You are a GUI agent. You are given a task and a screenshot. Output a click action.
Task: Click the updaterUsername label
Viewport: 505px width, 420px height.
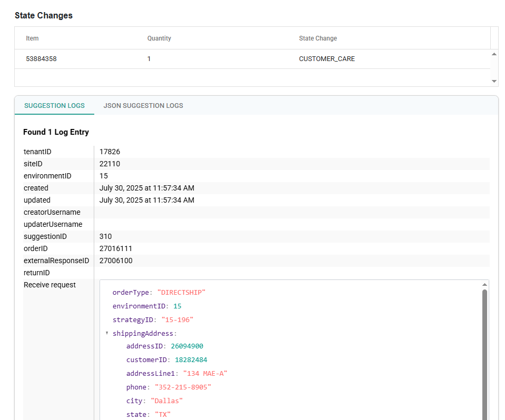pos(53,224)
